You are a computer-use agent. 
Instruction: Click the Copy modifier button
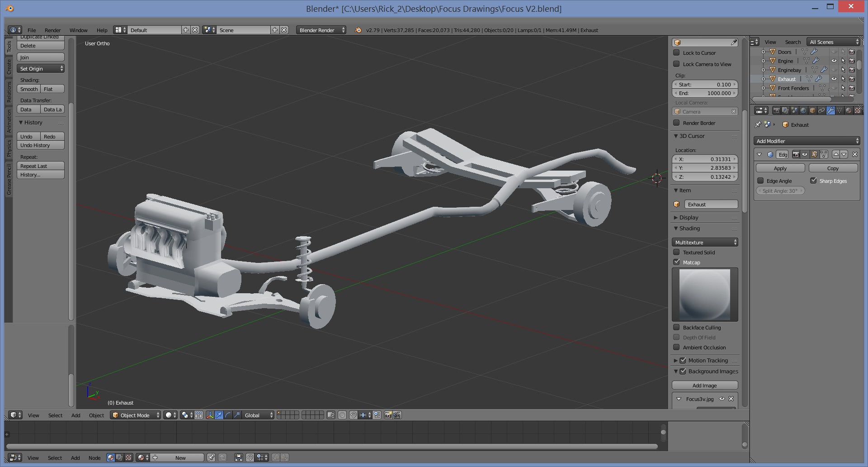[x=833, y=168]
